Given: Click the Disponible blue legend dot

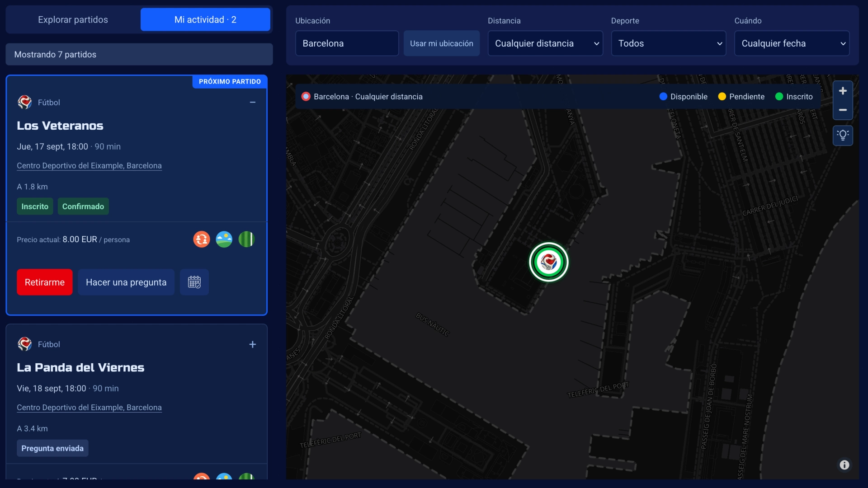Looking at the screenshot, I should click(663, 96).
